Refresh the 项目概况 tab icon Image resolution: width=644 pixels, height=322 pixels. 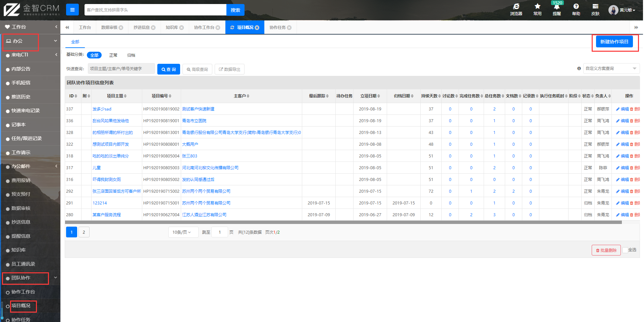coord(232,28)
